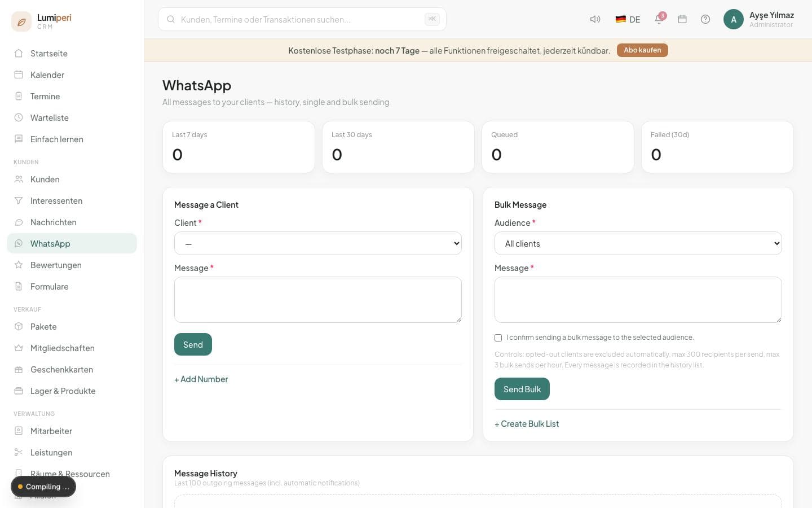This screenshot has width=812, height=508.
Task: Click the Ayşe Yılmaz avatar circle
Action: (x=734, y=19)
